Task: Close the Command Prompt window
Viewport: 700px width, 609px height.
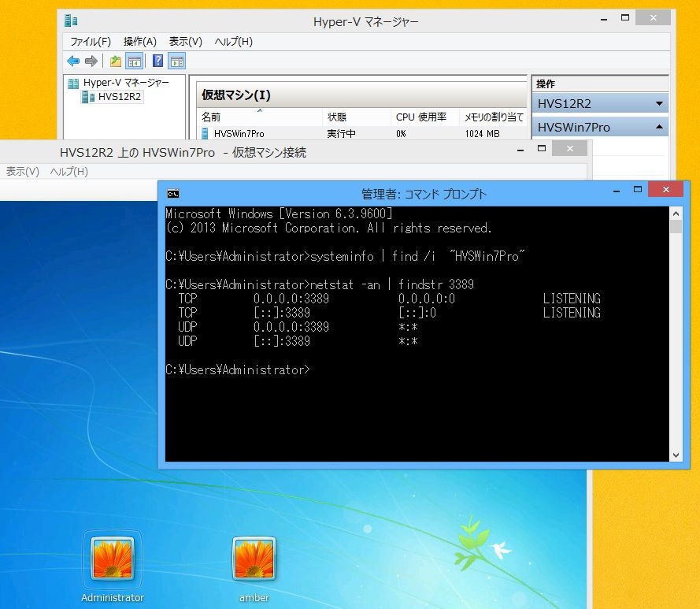Action: click(665, 189)
